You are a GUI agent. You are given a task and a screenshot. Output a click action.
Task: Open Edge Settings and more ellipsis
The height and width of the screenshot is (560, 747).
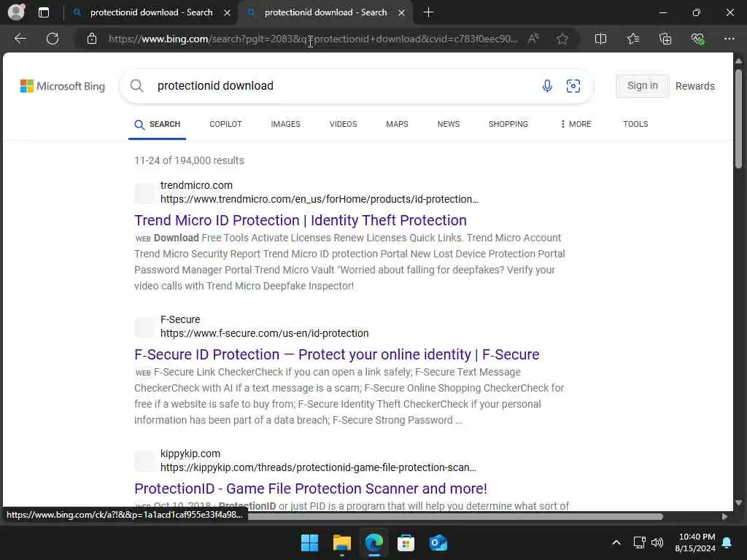point(729,39)
